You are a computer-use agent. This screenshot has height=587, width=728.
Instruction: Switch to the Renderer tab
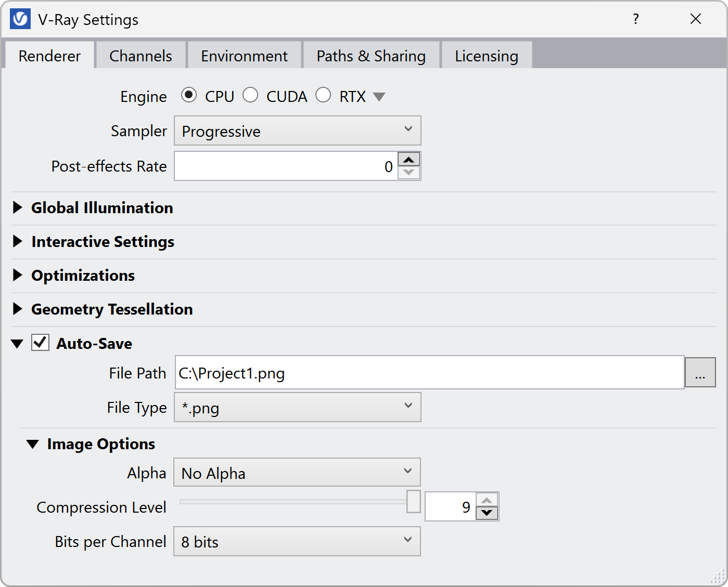(49, 56)
